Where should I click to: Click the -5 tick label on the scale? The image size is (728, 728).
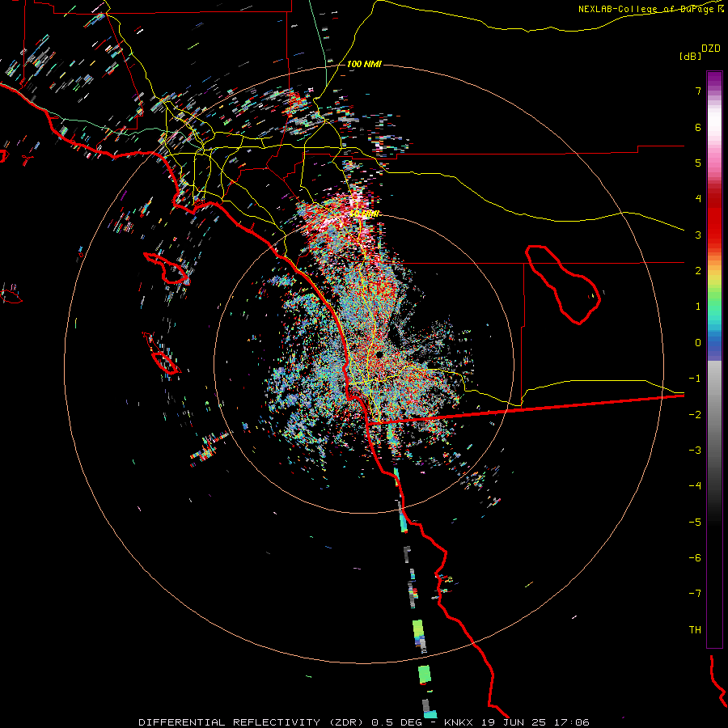[x=695, y=522]
